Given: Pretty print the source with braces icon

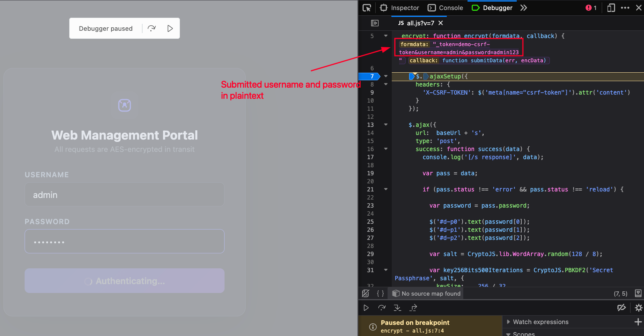Looking at the screenshot, I should coord(380,293).
